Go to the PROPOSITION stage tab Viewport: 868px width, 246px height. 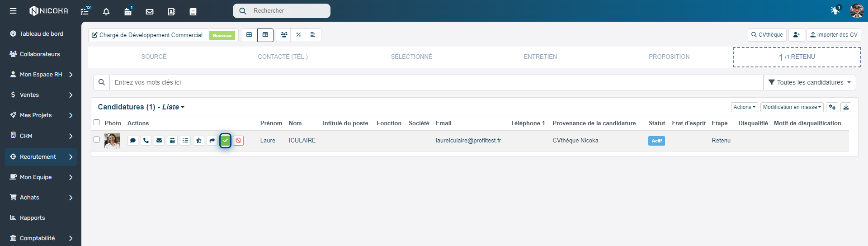669,57
